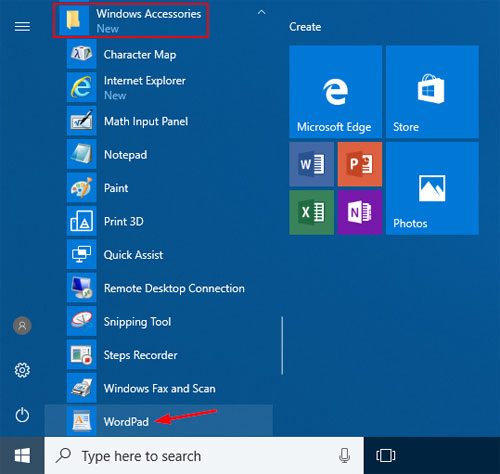Open Microsoft Edge tile
This screenshot has width=500, height=474.
[x=336, y=92]
